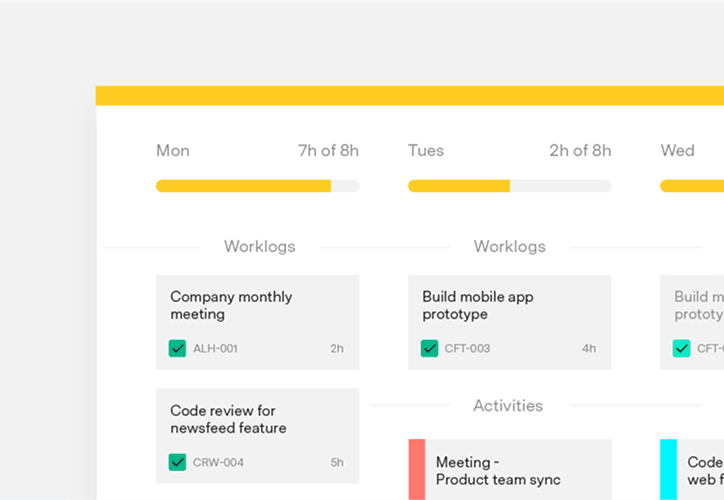Screen dimensions: 724x500
Task: Toggle the ALH-001 checkbox
Action: point(177,349)
